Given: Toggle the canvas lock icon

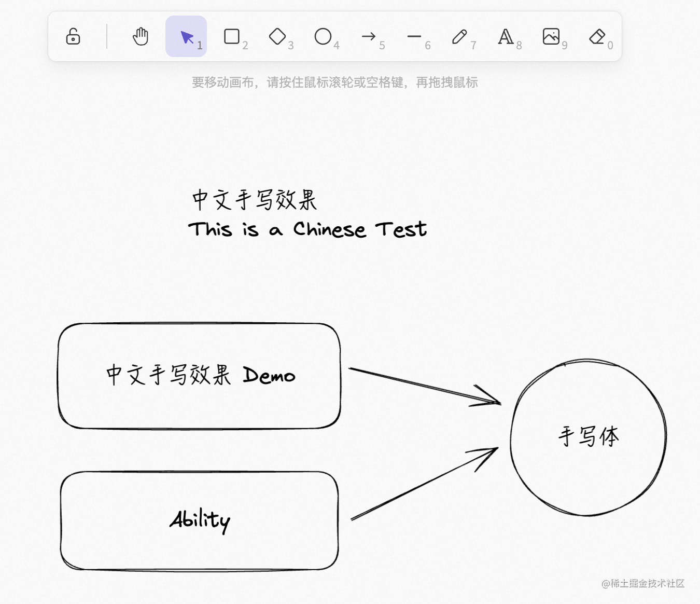Looking at the screenshot, I should (73, 36).
